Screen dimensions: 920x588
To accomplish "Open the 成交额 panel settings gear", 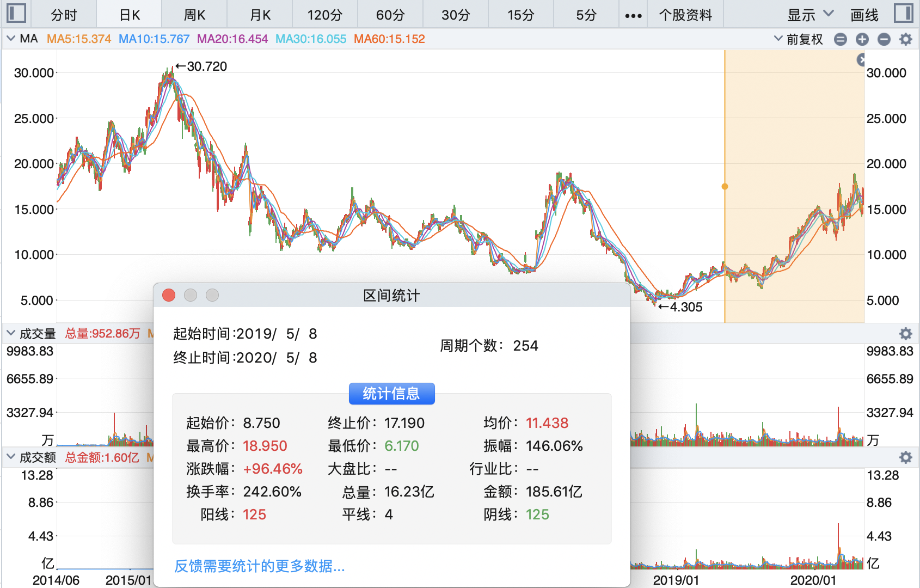I will (906, 457).
